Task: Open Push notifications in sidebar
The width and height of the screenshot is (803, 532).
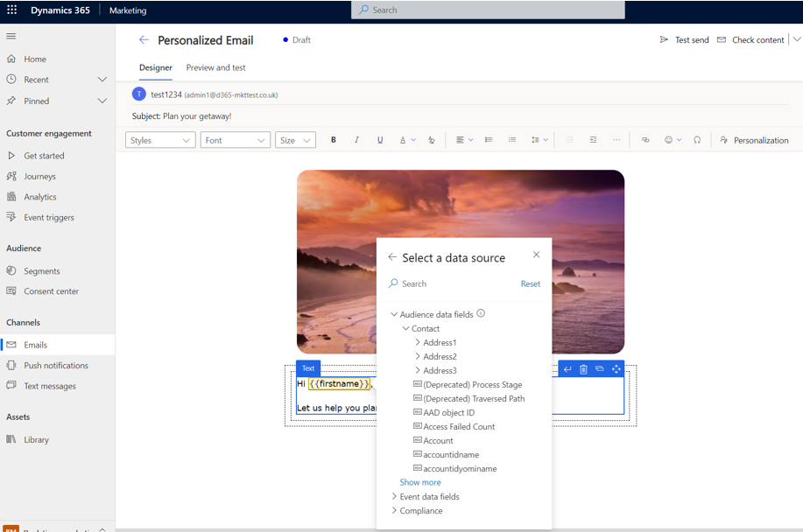Action: point(58,365)
